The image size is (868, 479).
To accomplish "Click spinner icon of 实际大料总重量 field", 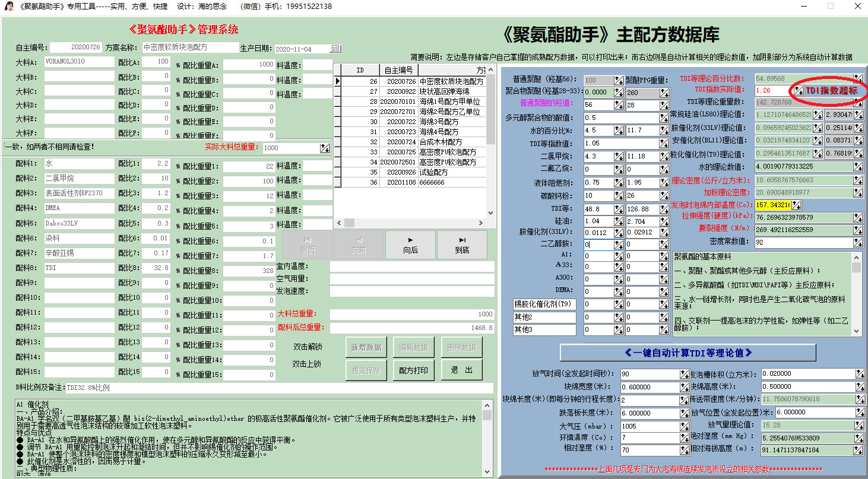I will pyautogui.click(x=325, y=148).
